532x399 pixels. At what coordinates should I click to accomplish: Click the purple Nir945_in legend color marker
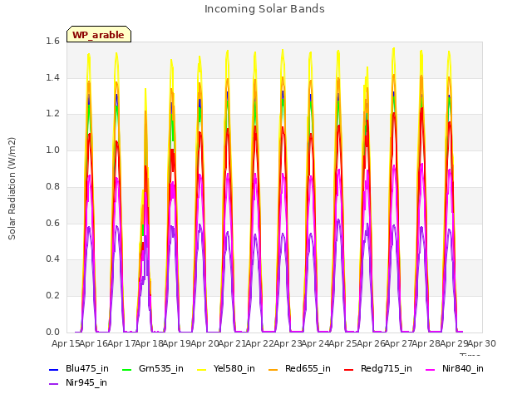coord(53,384)
